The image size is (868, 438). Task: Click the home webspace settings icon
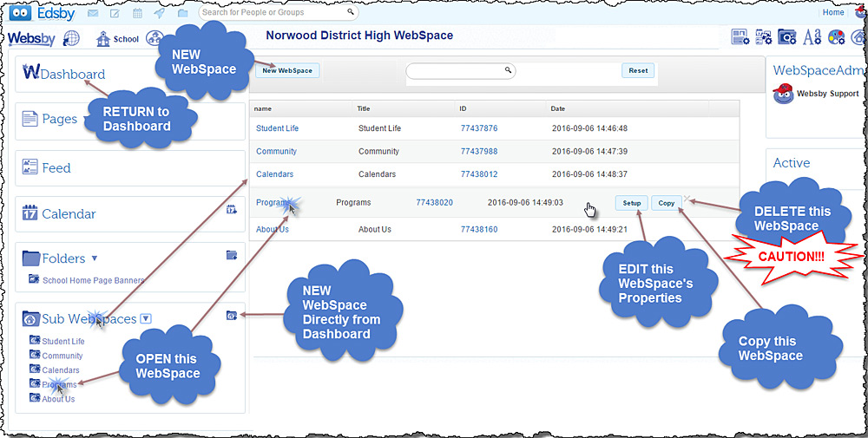pyautogui.click(x=858, y=37)
